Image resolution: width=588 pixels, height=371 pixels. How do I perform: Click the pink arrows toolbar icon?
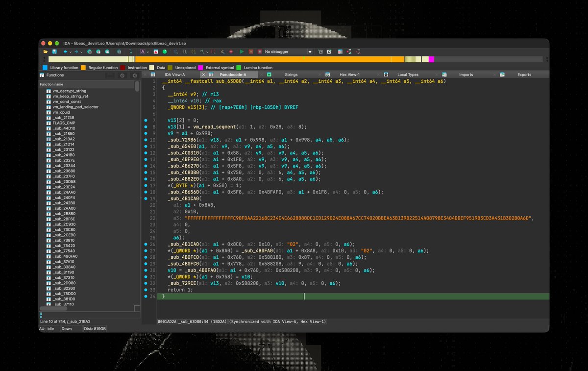349,51
